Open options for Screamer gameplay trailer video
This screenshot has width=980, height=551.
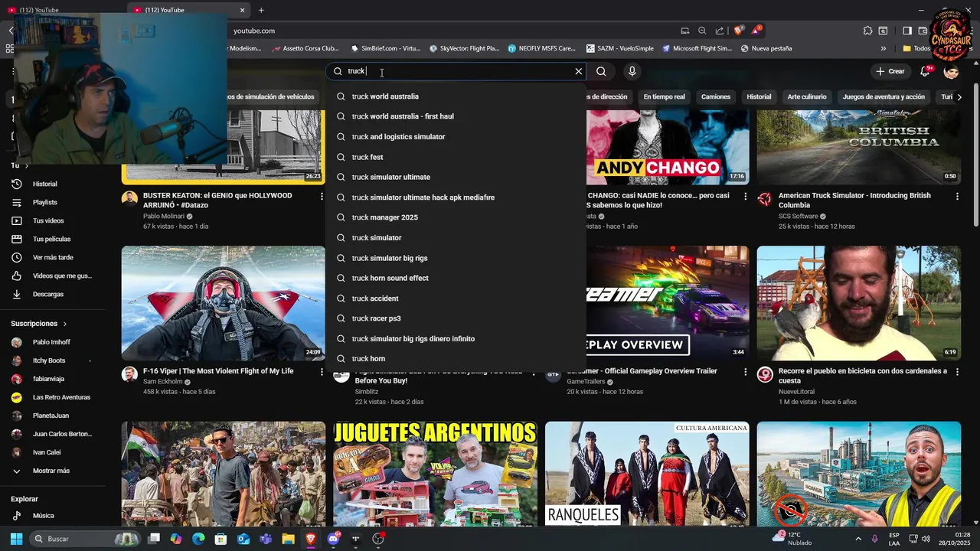point(745,372)
